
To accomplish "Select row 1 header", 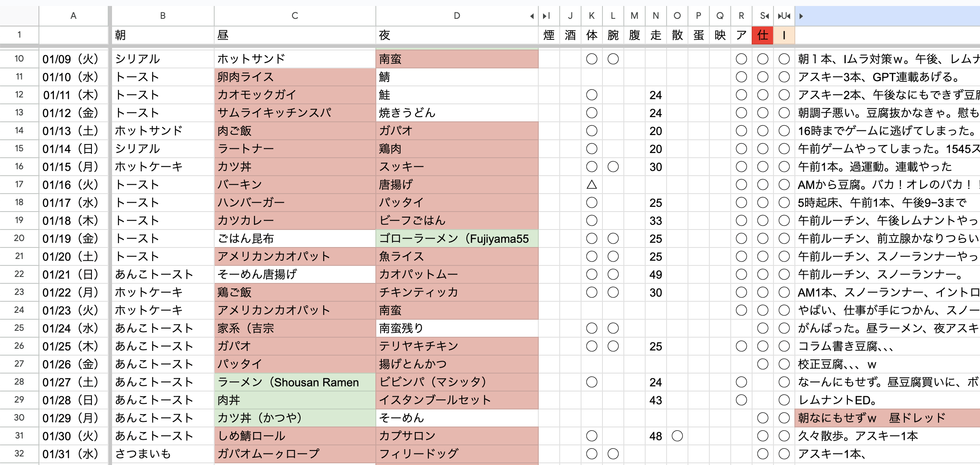I will pyautogui.click(x=19, y=35).
